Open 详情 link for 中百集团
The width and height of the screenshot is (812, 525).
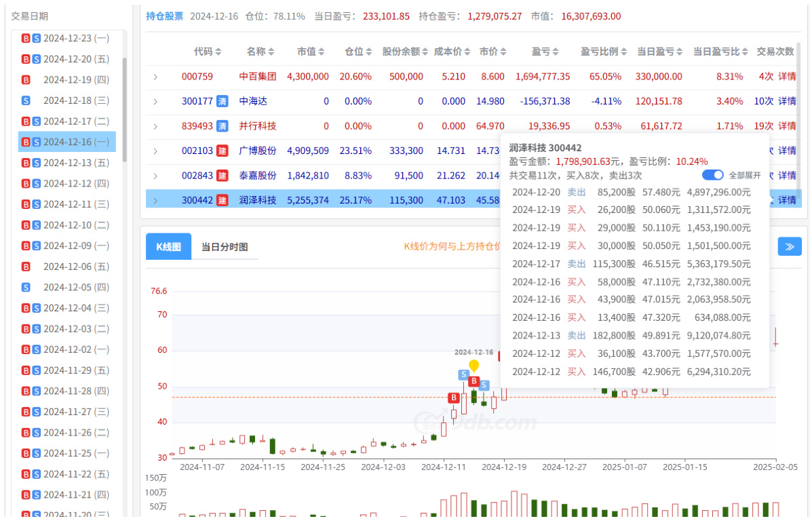(x=787, y=77)
